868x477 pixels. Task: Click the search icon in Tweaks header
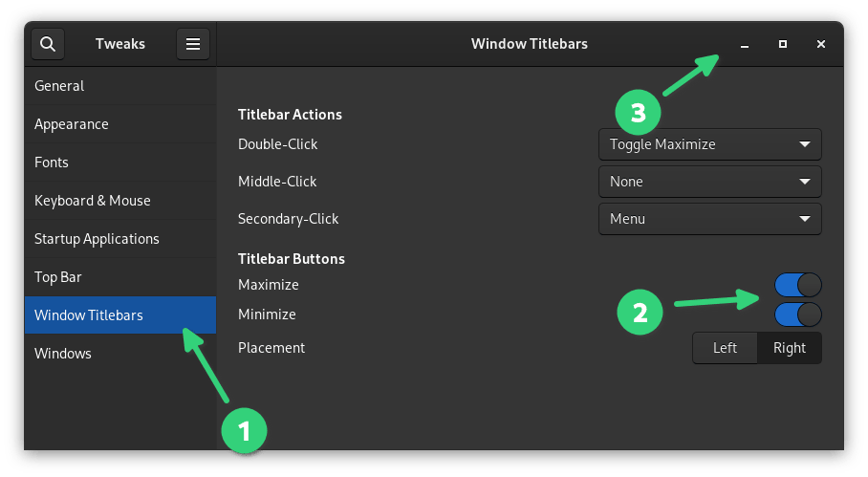(48, 44)
